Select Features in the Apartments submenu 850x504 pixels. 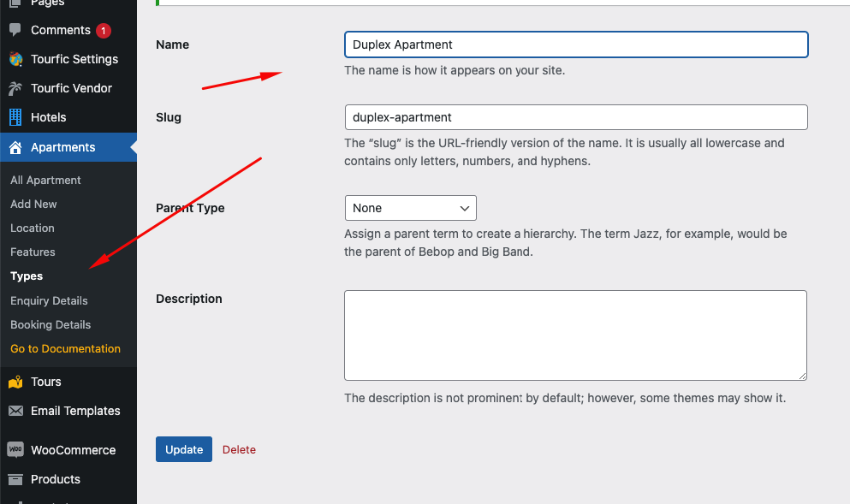[33, 252]
